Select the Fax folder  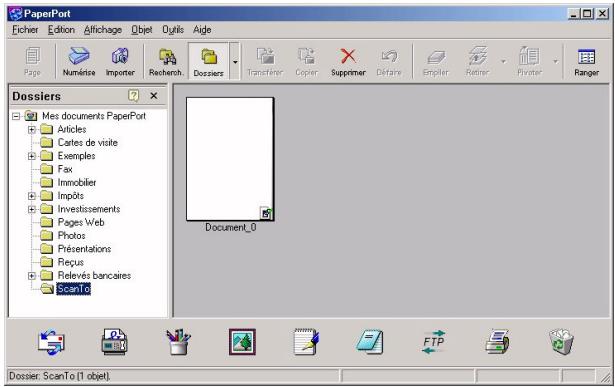65,169
